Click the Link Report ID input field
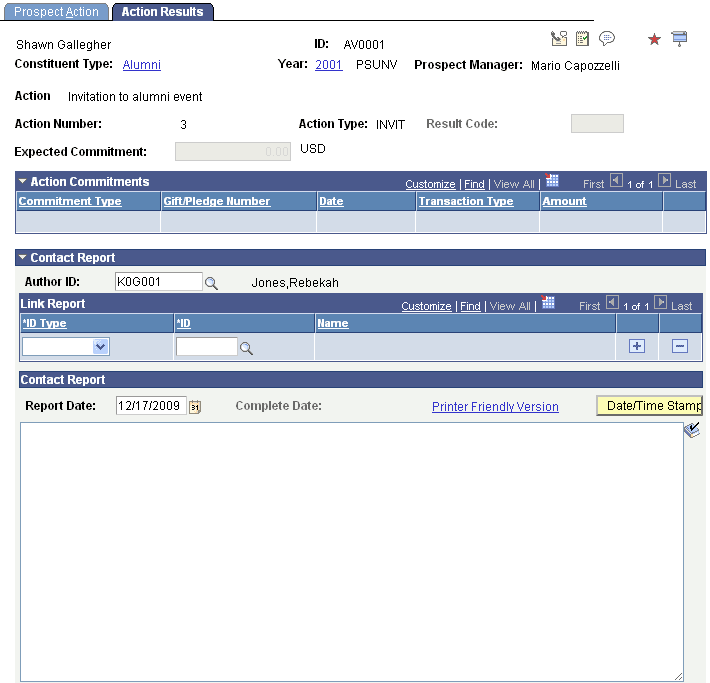 pyautogui.click(x=206, y=346)
